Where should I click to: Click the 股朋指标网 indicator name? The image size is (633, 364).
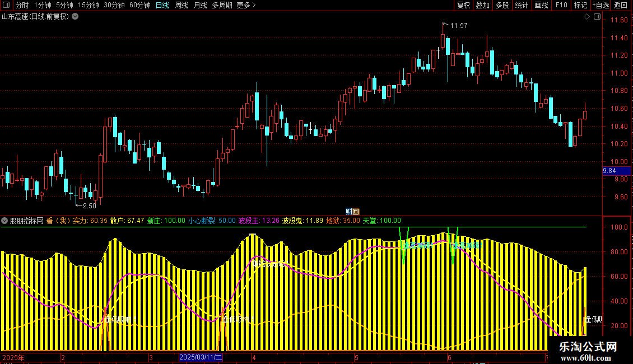click(27, 221)
